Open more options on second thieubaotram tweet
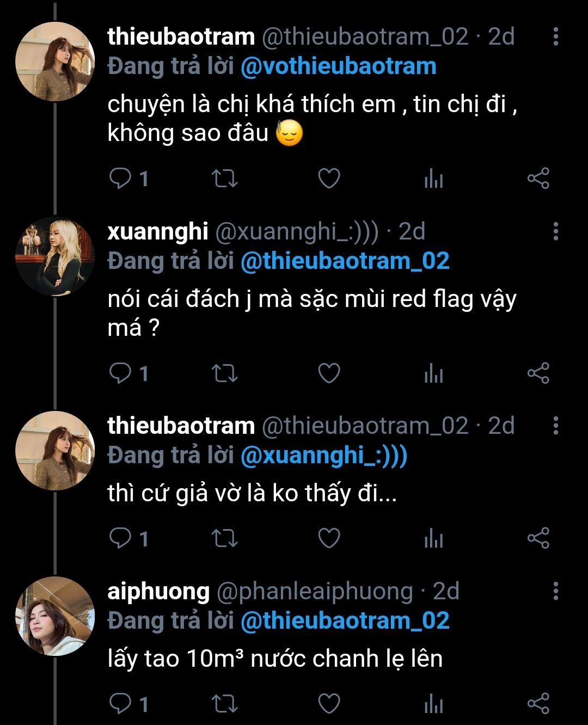Screen dimensions: 588x725 pos(555,426)
